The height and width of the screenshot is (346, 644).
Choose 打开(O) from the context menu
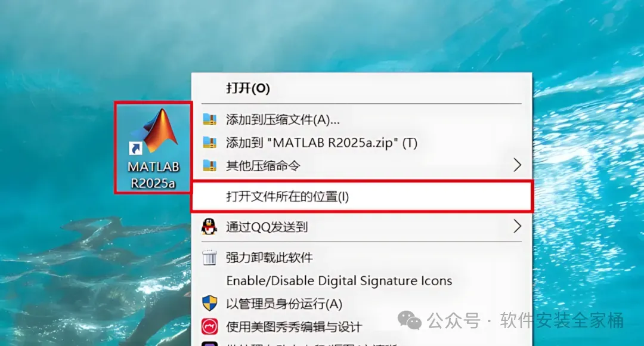248,88
